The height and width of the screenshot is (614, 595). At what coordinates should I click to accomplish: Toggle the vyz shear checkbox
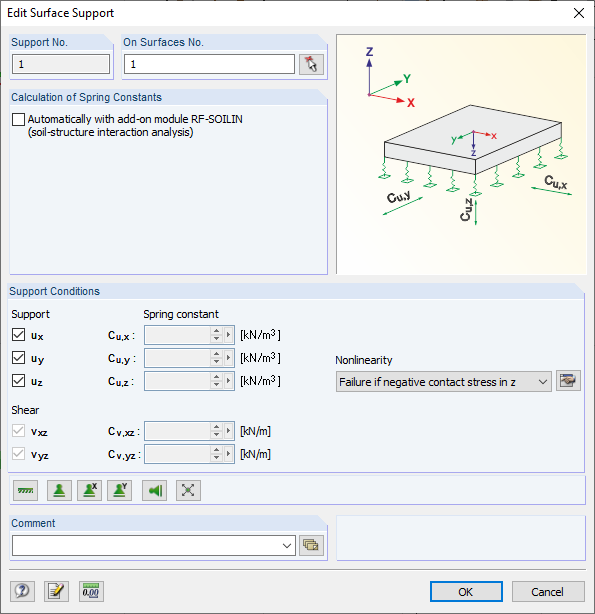18,454
